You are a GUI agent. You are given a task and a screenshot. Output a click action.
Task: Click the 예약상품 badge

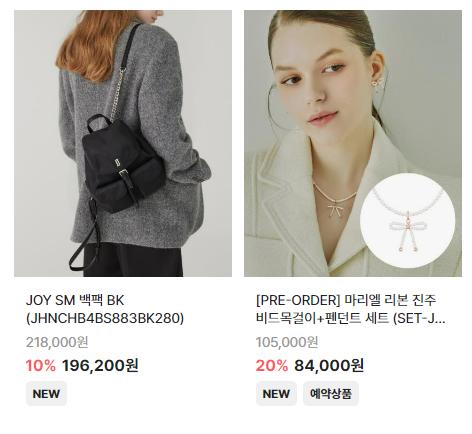(331, 394)
